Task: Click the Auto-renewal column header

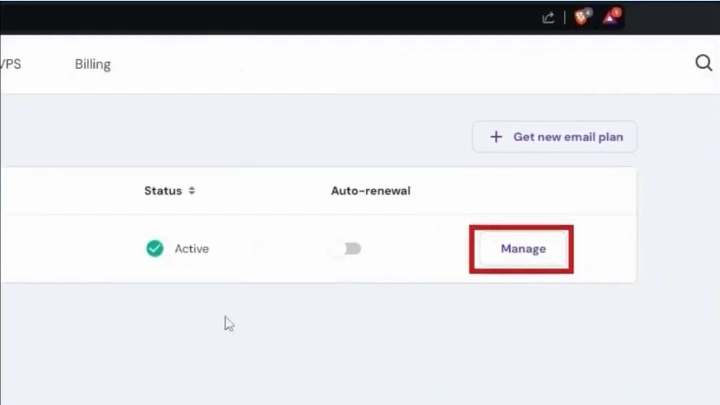Action: coord(371,191)
